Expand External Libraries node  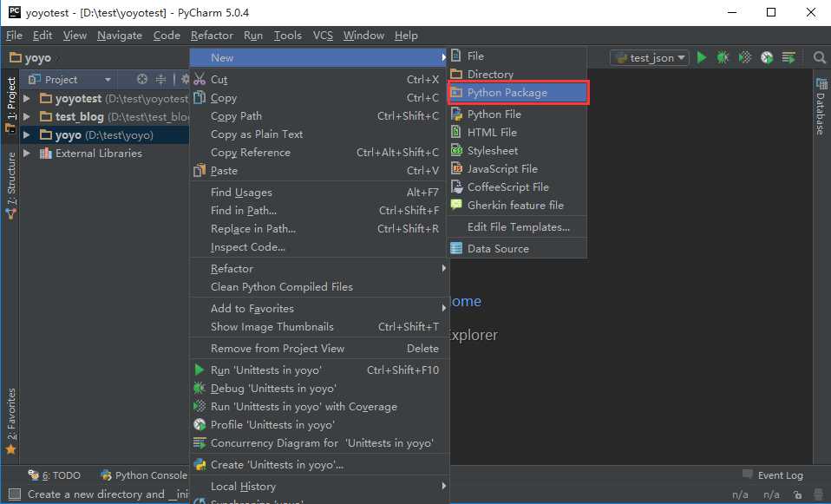click(27, 154)
